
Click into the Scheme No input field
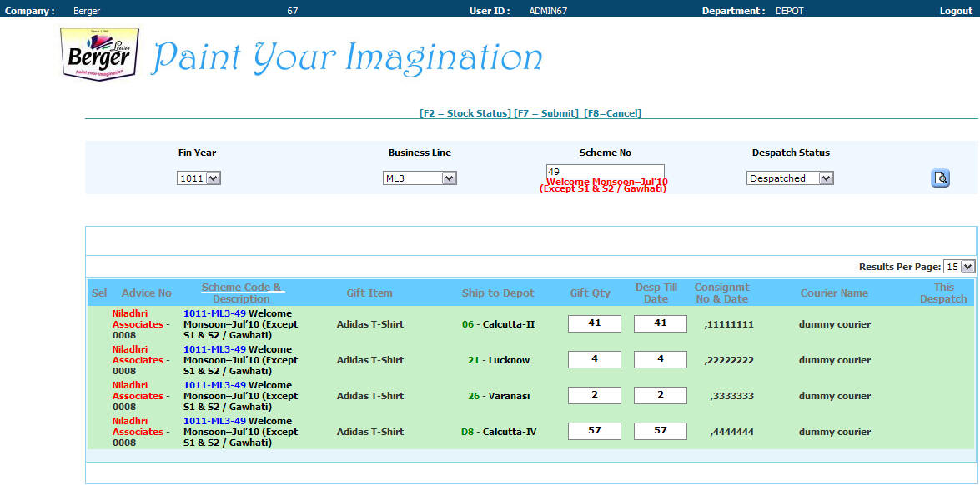click(605, 171)
